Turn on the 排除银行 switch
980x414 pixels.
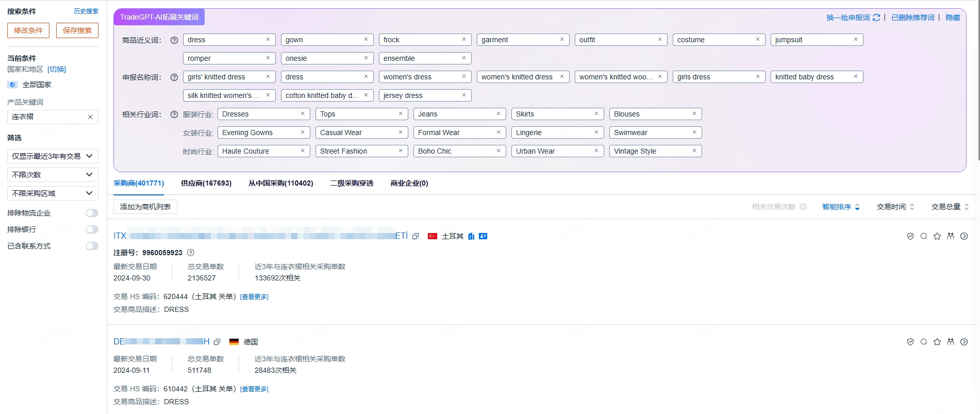coord(92,229)
